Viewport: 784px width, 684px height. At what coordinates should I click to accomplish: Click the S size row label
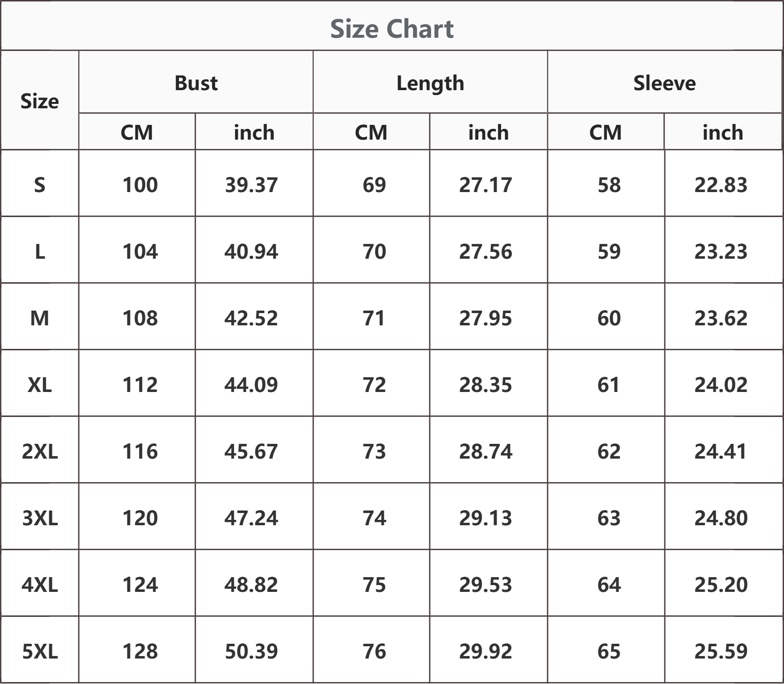click(x=40, y=184)
